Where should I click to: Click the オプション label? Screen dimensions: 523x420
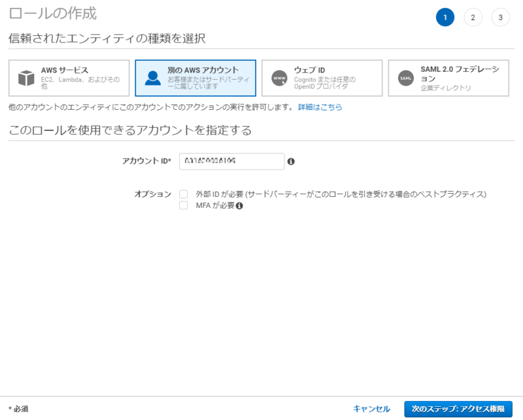pos(153,194)
